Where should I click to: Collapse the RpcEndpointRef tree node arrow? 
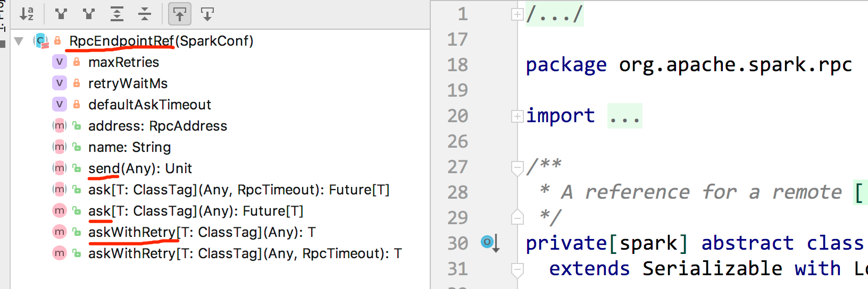click(x=19, y=41)
